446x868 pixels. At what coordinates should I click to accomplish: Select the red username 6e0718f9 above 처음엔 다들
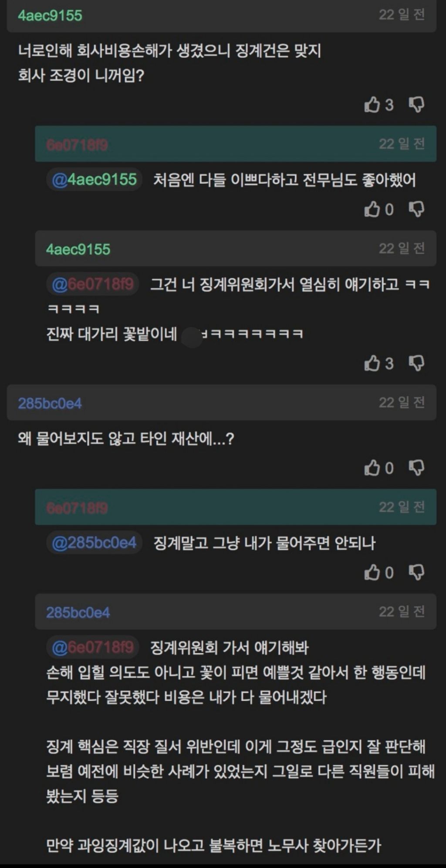pos(77,145)
